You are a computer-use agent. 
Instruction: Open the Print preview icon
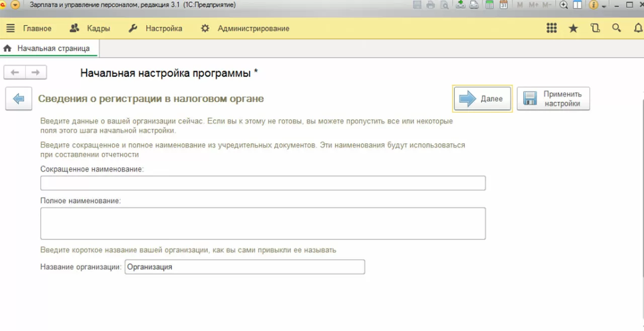coord(444,5)
